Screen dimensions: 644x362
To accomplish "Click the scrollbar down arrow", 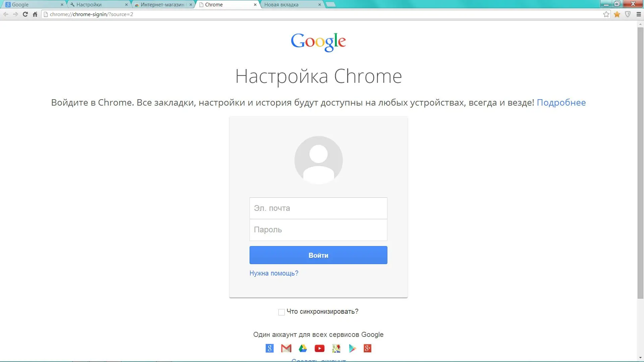I will coord(640,357).
